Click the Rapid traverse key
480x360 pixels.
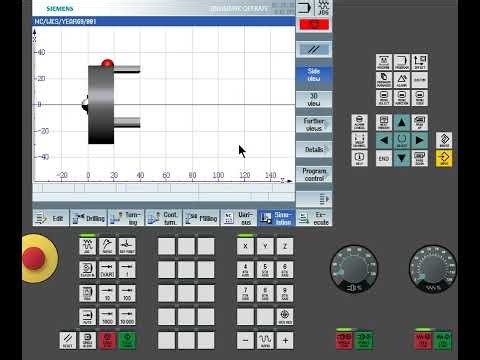point(265,340)
